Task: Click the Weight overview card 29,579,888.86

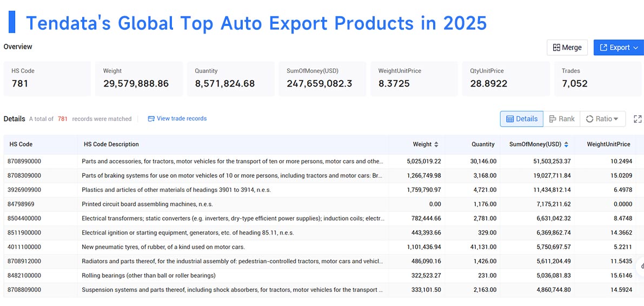Action: pyautogui.click(x=139, y=79)
